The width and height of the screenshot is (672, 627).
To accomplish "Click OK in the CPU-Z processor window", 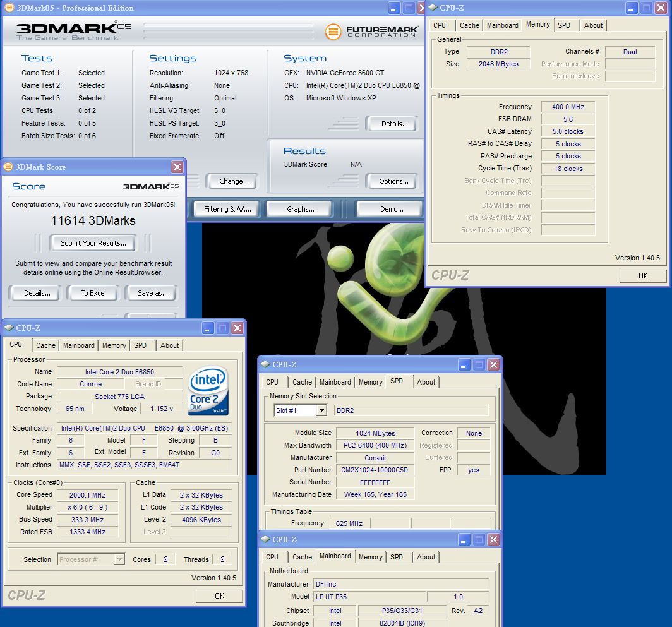I will click(x=219, y=595).
